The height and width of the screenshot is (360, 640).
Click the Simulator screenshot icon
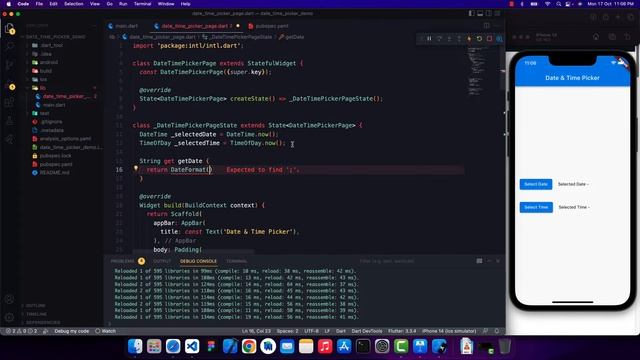(612, 37)
